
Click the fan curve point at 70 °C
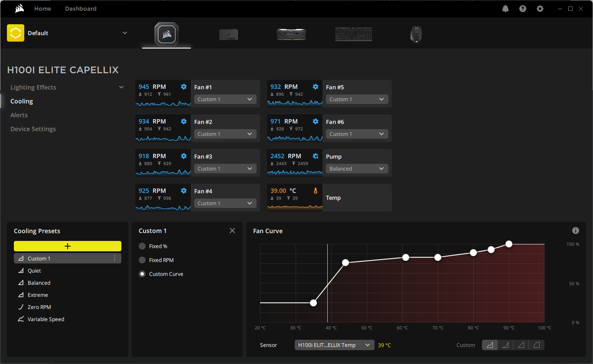[x=438, y=257]
